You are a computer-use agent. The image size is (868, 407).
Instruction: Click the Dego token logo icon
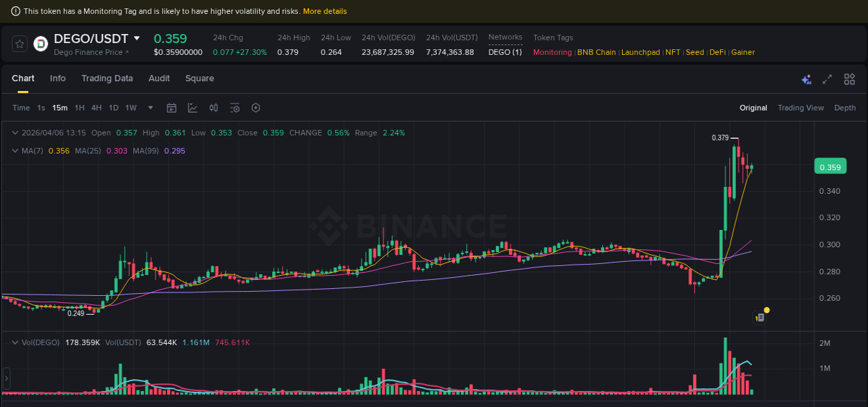[41, 44]
